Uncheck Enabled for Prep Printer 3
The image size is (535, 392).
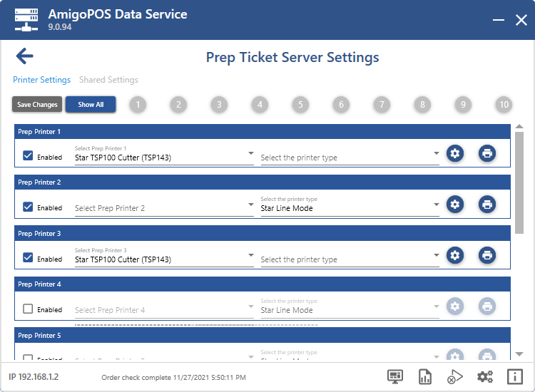[x=28, y=257]
